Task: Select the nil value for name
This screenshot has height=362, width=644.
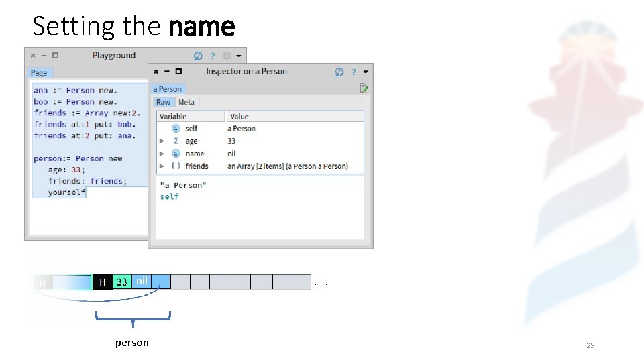Action: click(x=231, y=154)
